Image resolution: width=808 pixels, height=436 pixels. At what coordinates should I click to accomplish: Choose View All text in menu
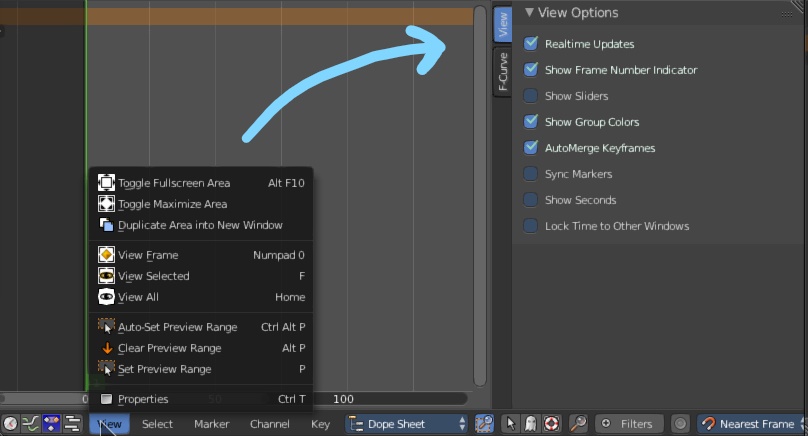click(138, 297)
